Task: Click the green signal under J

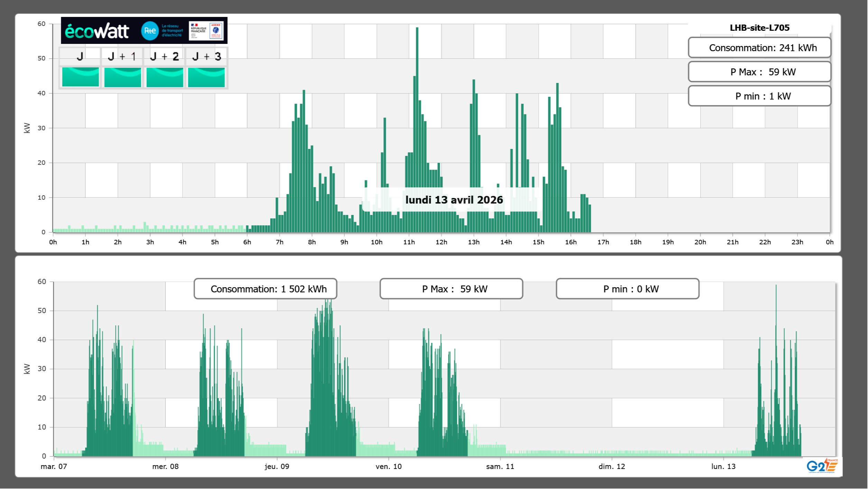Action: point(80,77)
